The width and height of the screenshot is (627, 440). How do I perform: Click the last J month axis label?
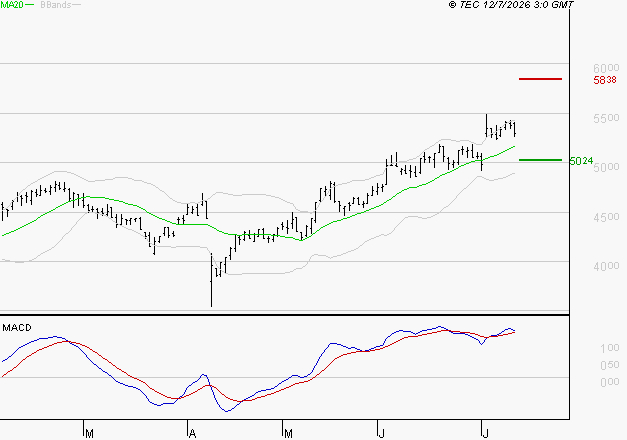coord(485,434)
